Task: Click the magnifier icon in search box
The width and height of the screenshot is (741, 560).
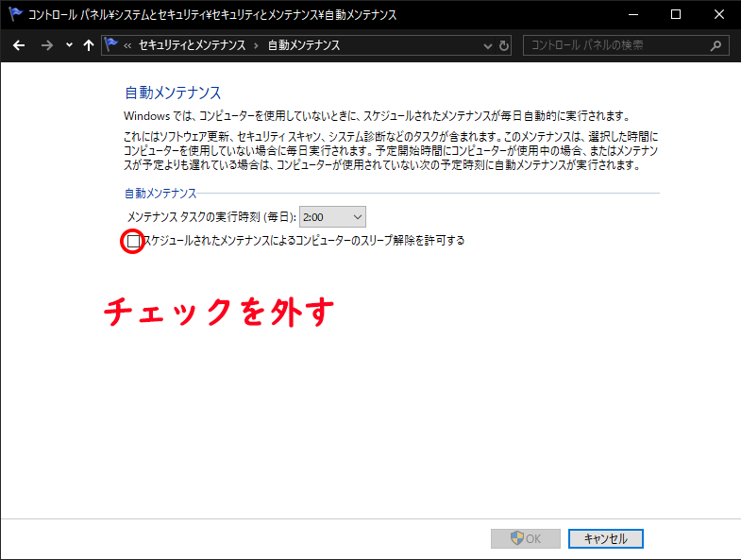Action: tap(716, 45)
